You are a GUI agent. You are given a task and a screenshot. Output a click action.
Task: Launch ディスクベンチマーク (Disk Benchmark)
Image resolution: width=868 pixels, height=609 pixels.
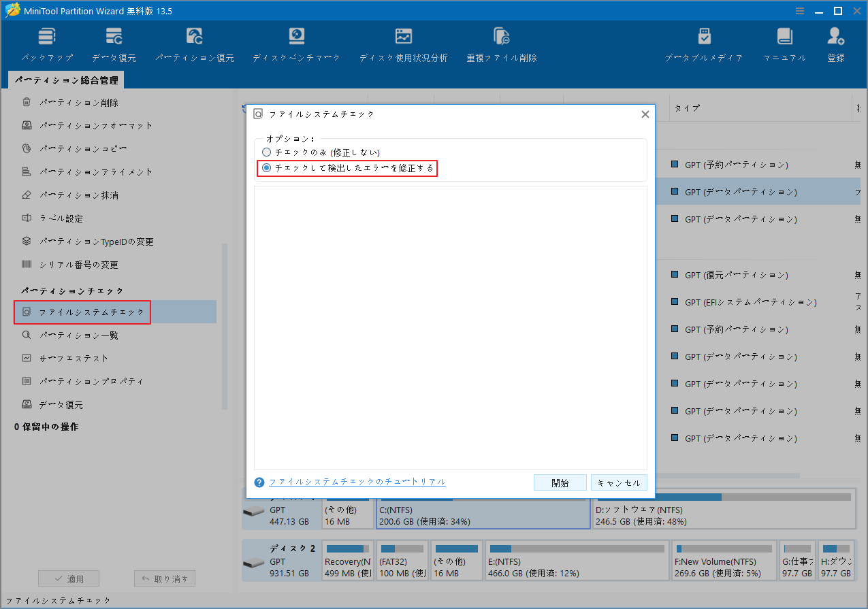click(295, 42)
